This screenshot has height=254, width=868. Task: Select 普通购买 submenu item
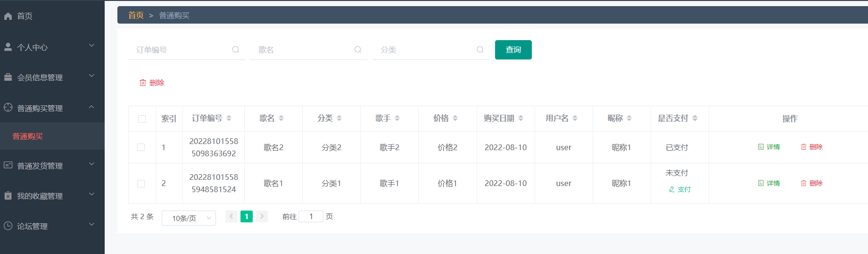tap(52, 136)
